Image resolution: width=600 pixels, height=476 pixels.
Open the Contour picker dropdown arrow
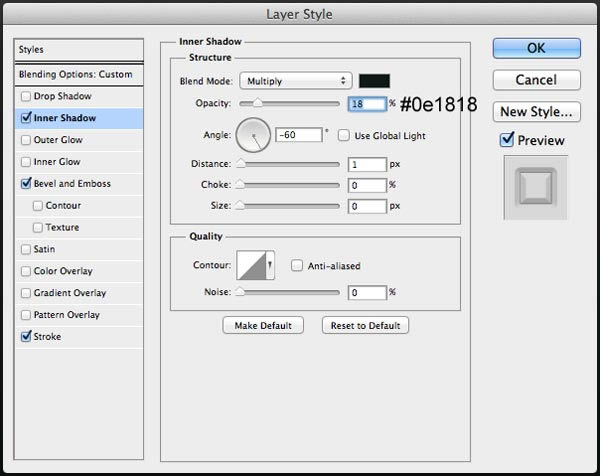(x=270, y=265)
